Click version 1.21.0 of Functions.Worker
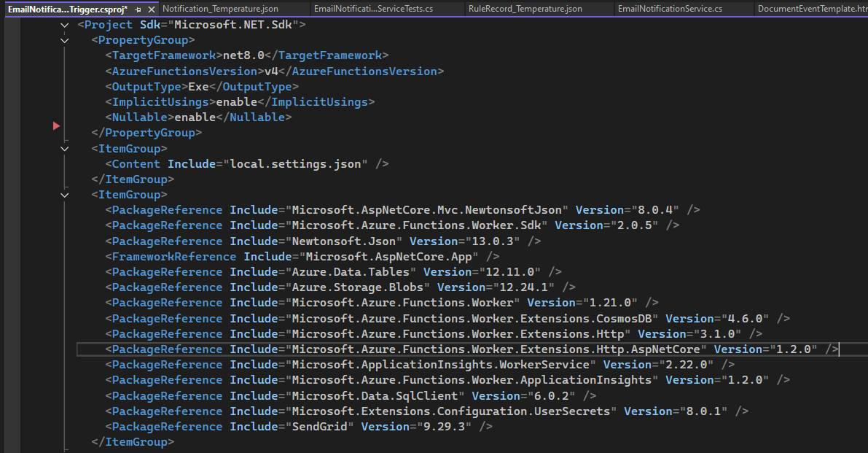Screen dimensions: 868x453 point(610,303)
